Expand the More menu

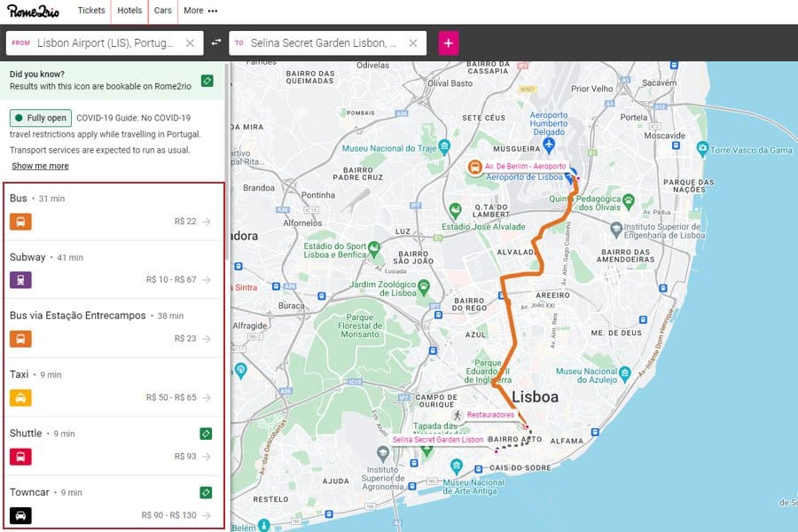pyautogui.click(x=200, y=10)
